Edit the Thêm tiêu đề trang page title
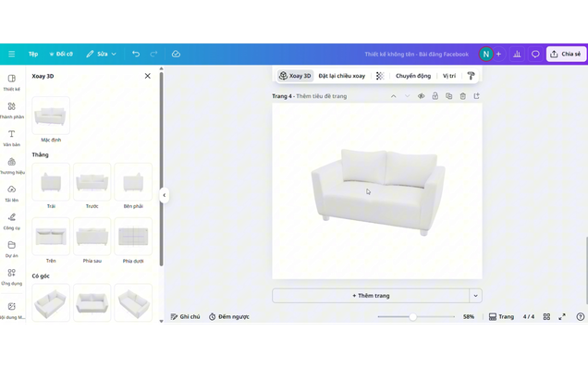The image size is (588, 368). coord(322,96)
